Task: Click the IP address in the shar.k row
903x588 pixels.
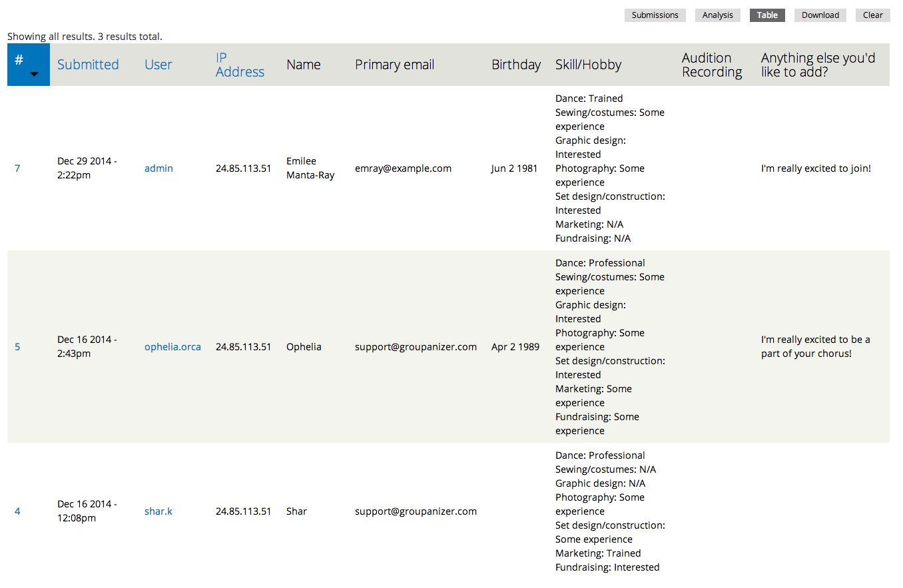Action: pos(243,511)
